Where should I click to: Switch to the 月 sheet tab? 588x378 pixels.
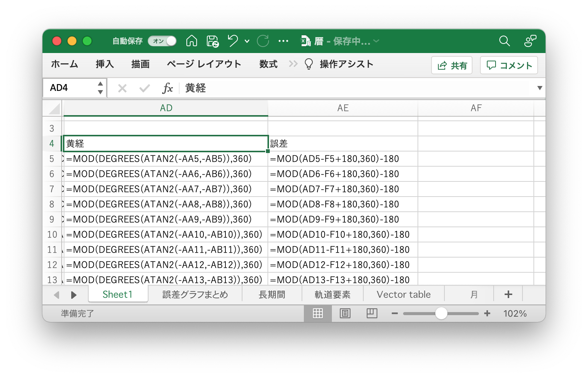(x=474, y=295)
